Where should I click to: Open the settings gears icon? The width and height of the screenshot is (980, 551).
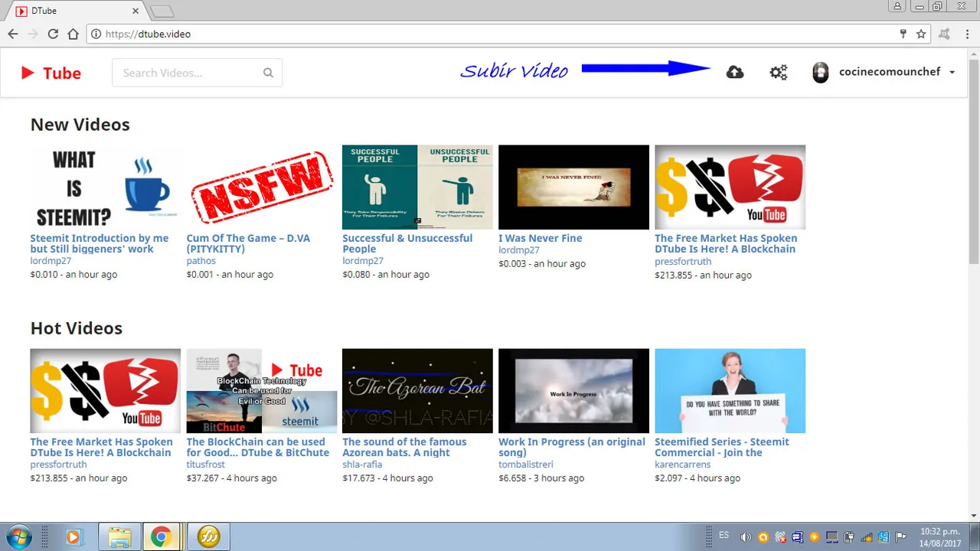[778, 72]
